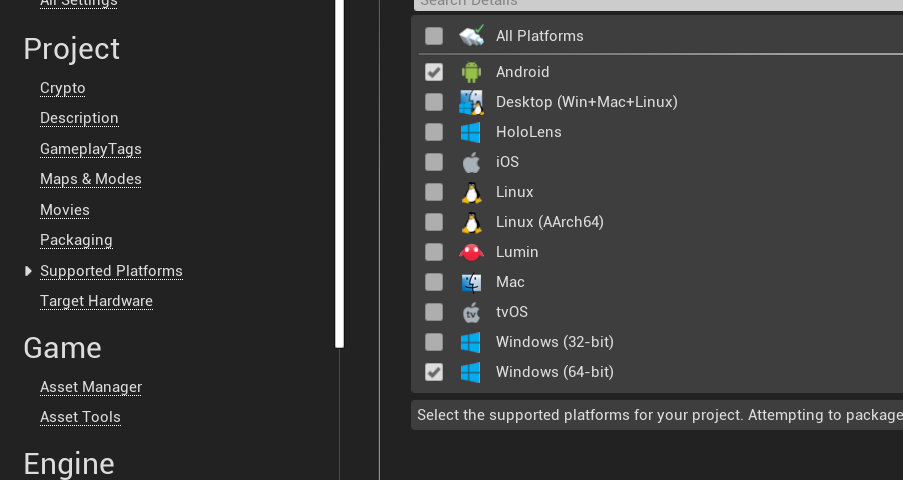Go to Maps & Modes settings
Image resolution: width=903 pixels, height=480 pixels.
coord(90,179)
